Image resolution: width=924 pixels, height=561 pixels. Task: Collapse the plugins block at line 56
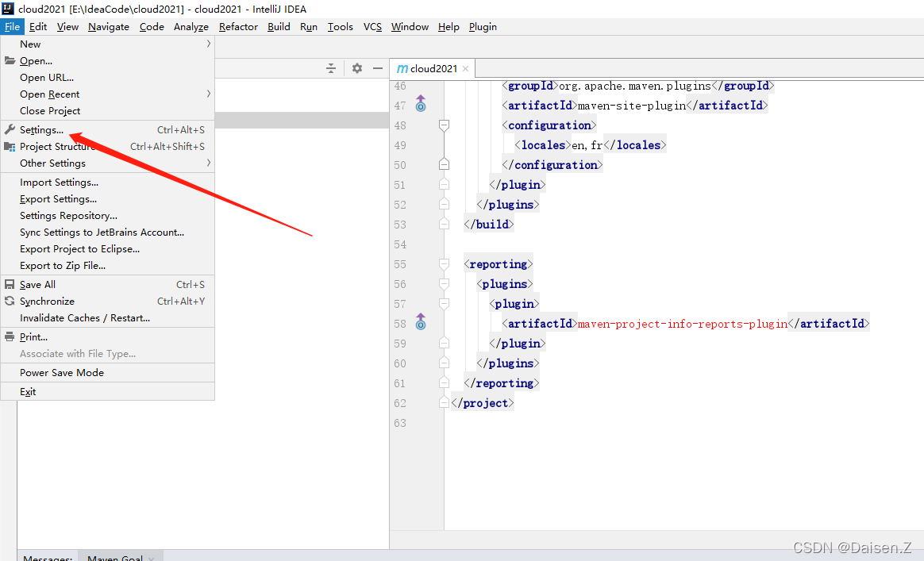point(445,284)
